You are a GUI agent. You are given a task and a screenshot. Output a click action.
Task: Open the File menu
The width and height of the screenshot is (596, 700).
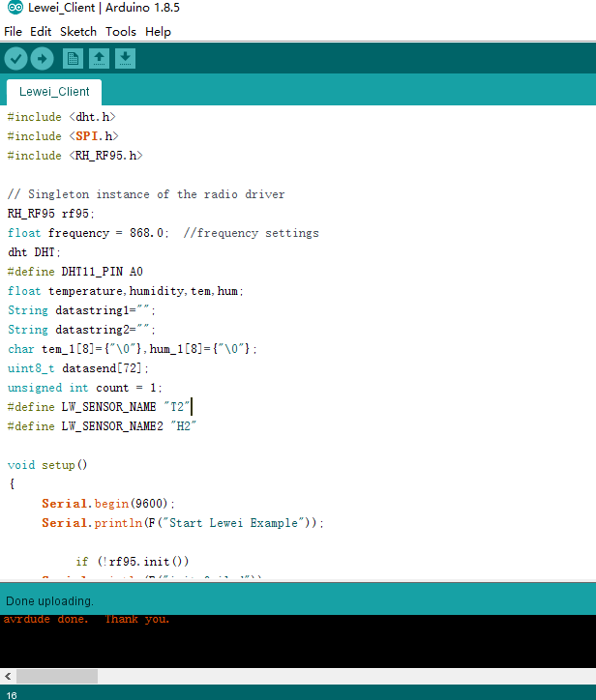coord(13,32)
